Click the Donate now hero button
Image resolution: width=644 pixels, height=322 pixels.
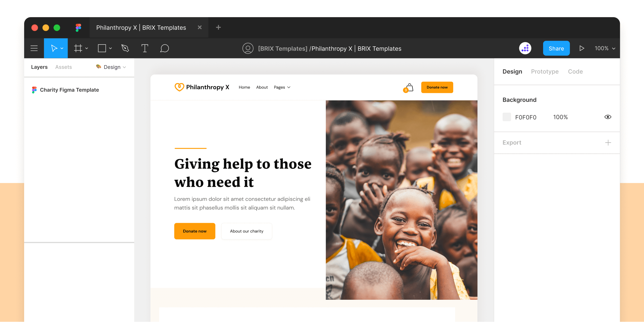pos(195,231)
